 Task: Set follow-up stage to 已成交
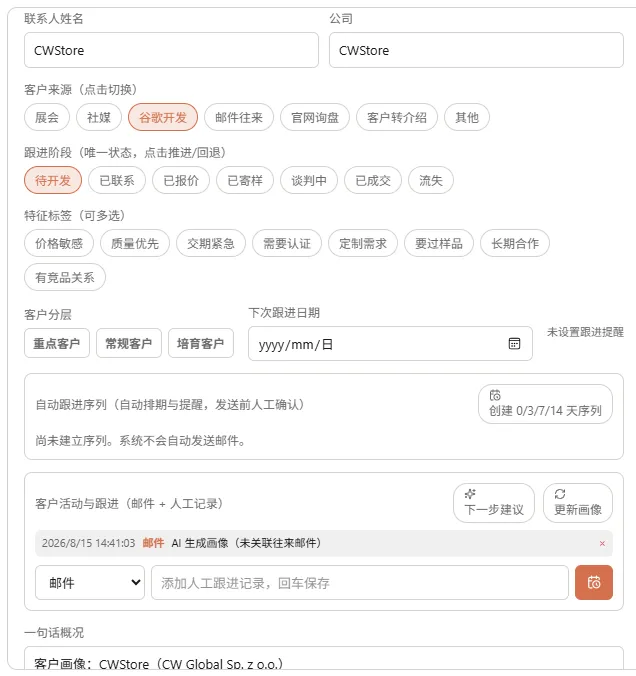point(373,180)
